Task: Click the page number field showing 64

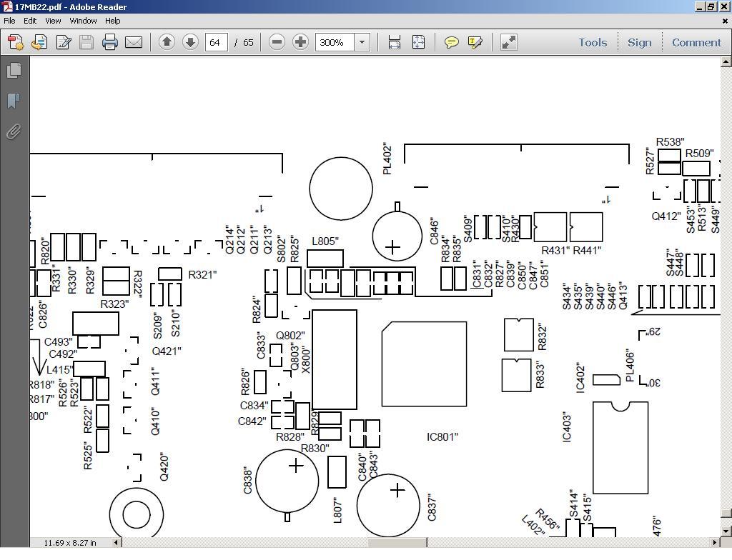Action: tap(216, 42)
